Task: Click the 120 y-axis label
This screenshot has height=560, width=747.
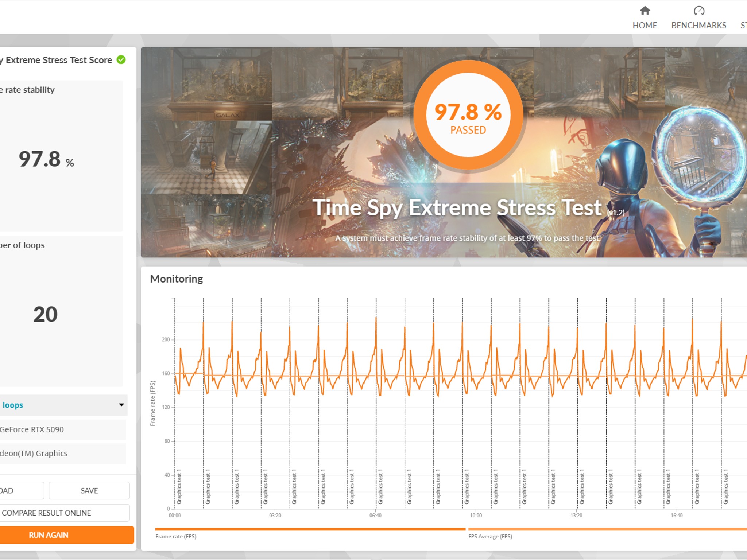Action: point(166,407)
